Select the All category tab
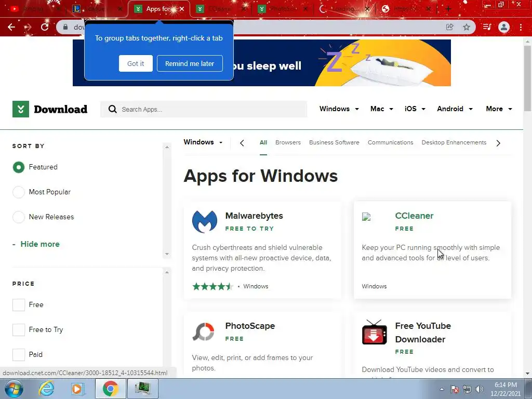Image resolution: width=532 pixels, height=399 pixels. coord(263,142)
